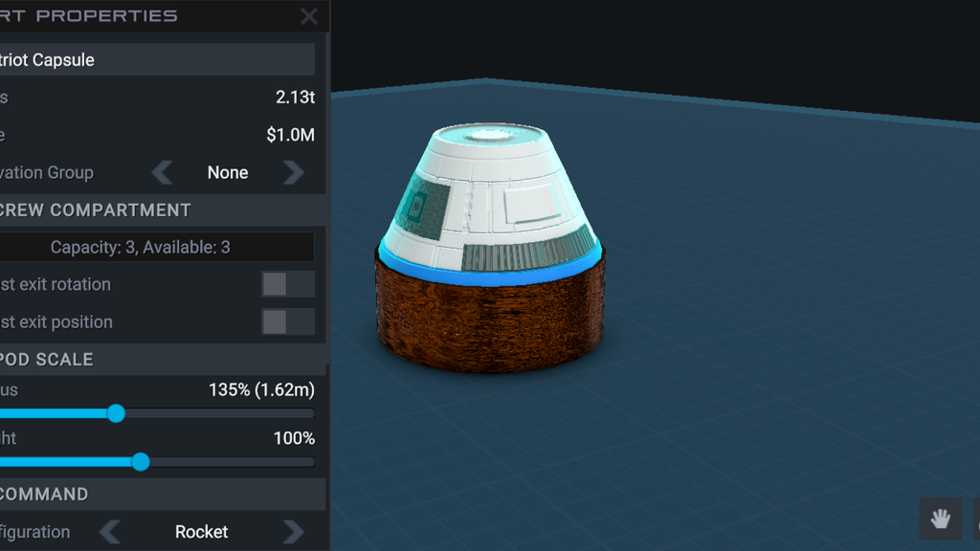Click the radius scale slider handle

click(116, 413)
